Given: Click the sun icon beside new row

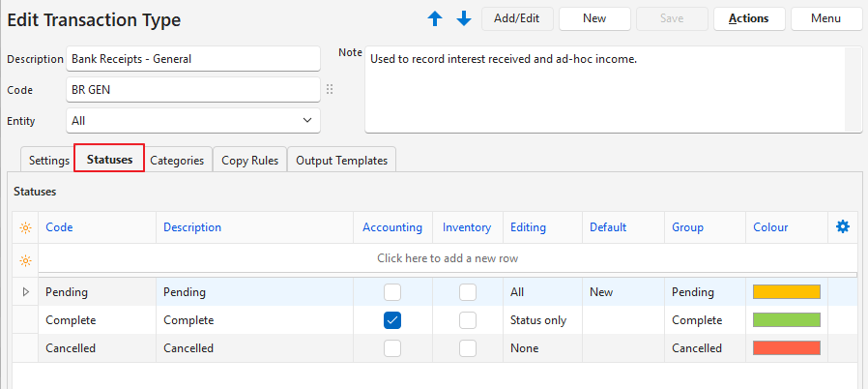Looking at the screenshot, I should pos(24,259).
